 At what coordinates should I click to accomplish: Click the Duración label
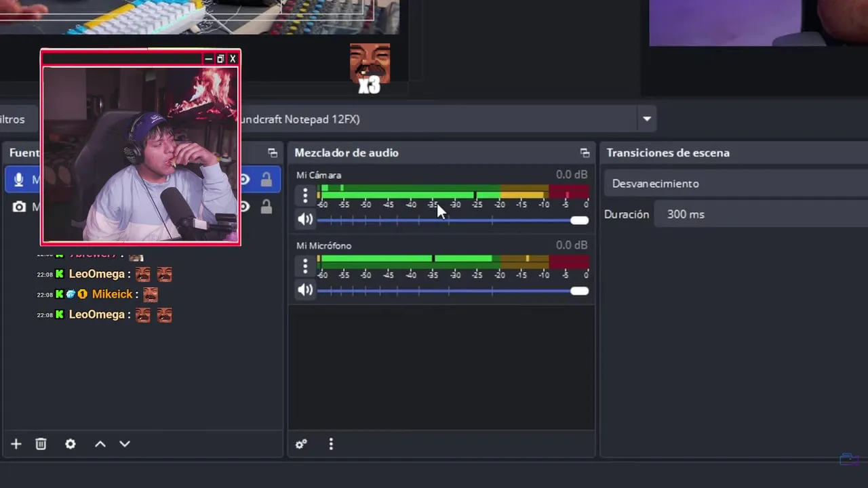627,214
